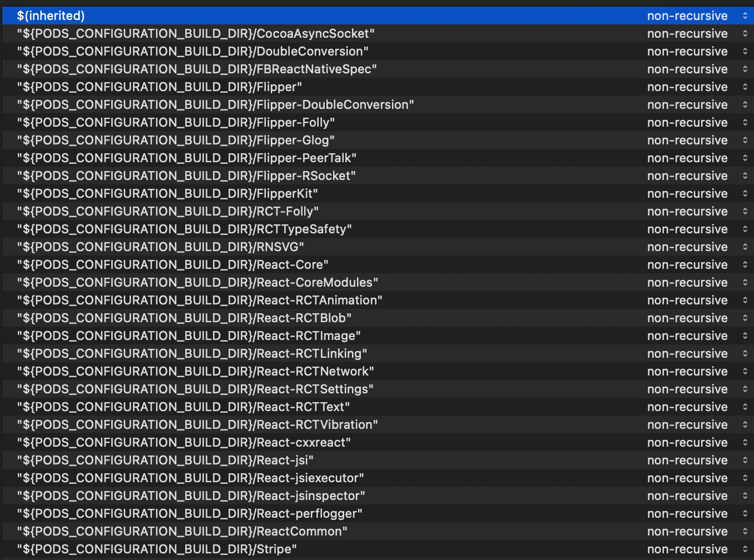754x560 pixels.
Task: Select the RCTTypeSafety path row
Action: point(378,229)
